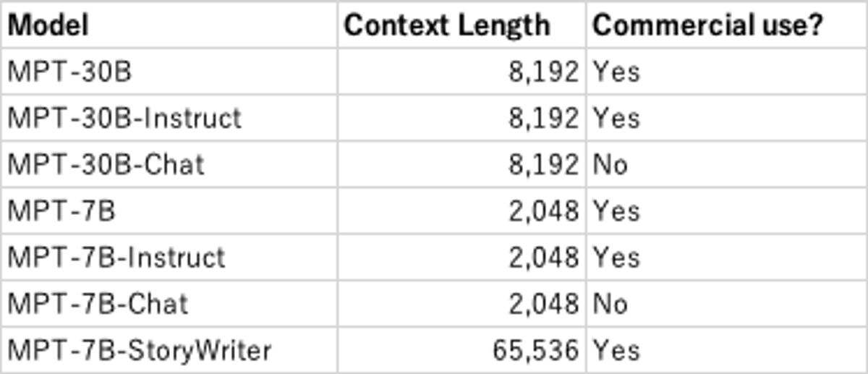Click the Yes cell for MPT-30B
Viewport: 868px width, 374px height.
[x=726, y=72]
